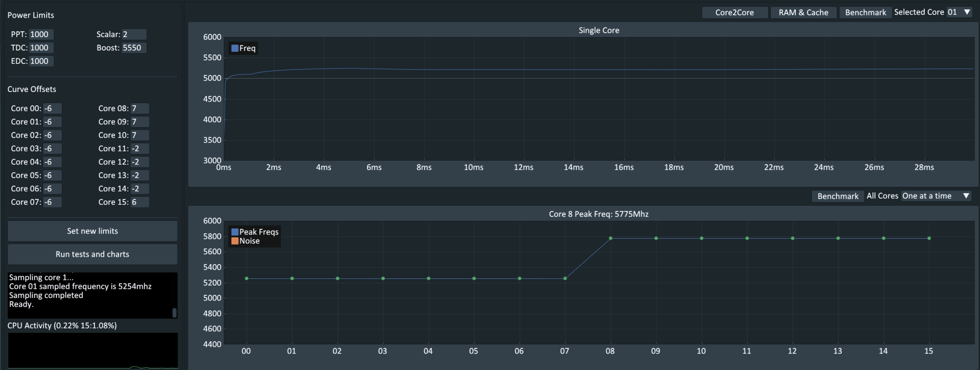Click Core 08 peak frequency data point

point(610,238)
